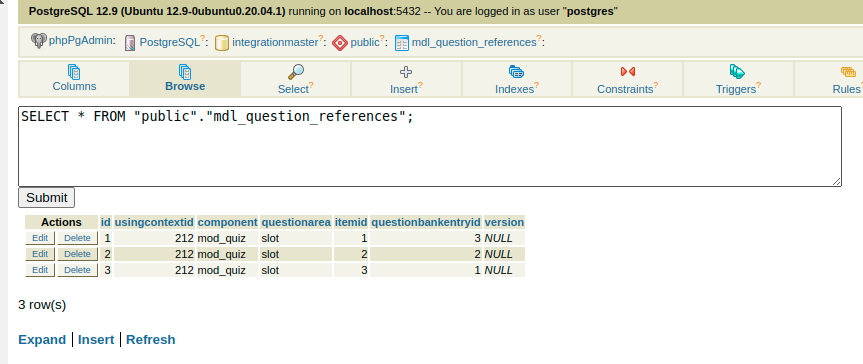This screenshot has height=364, width=863.
Task: Click the Select magnifying glass icon
Action: pyautogui.click(x=296, y=72)
